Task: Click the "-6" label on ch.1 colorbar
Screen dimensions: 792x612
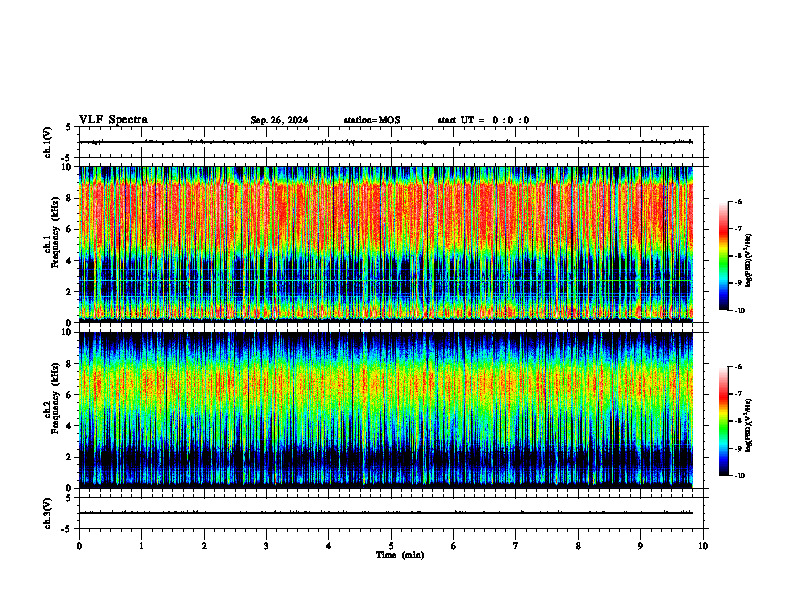Action: pos(738,201)
